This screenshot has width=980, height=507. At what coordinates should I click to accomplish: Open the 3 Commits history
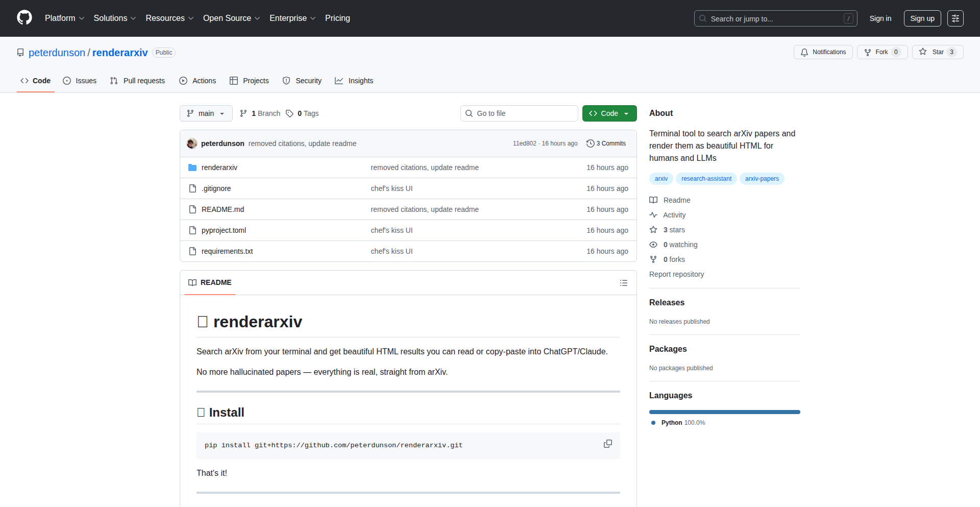(606, 143)
